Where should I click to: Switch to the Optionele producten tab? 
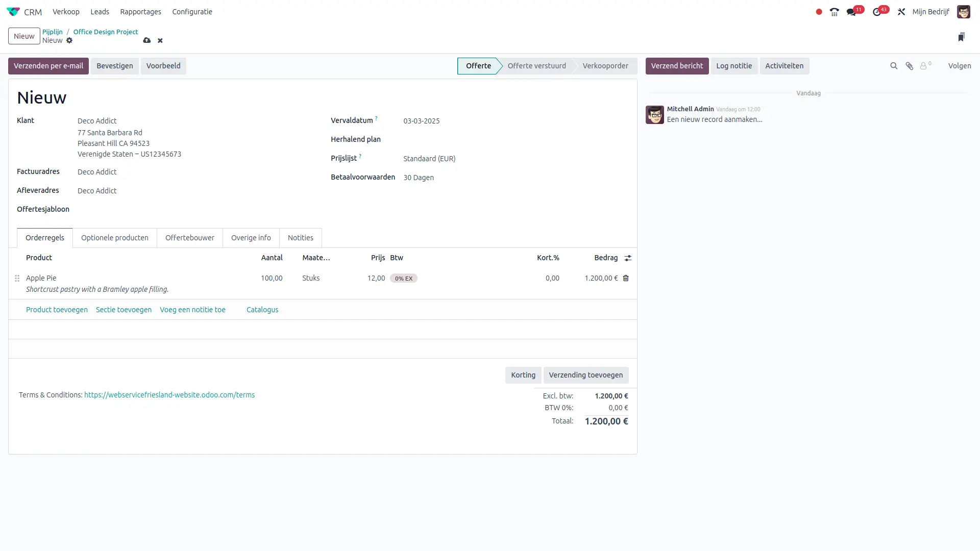coord(114,237)
